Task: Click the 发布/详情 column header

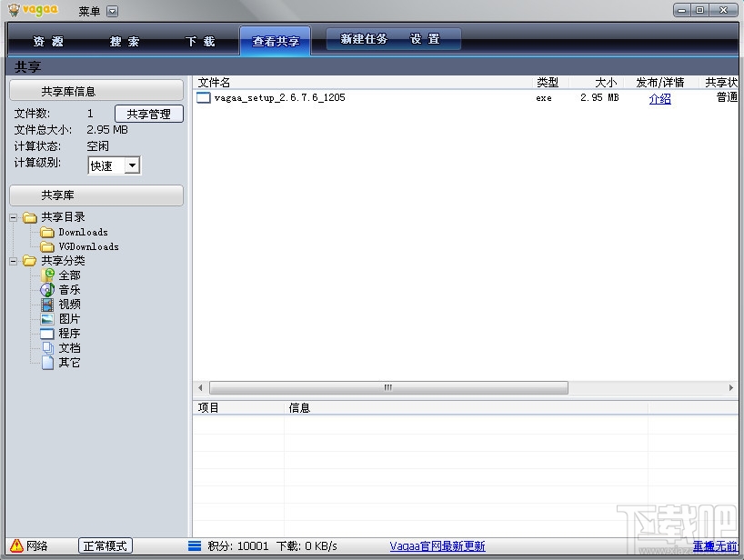Action: tap(661, 83)
